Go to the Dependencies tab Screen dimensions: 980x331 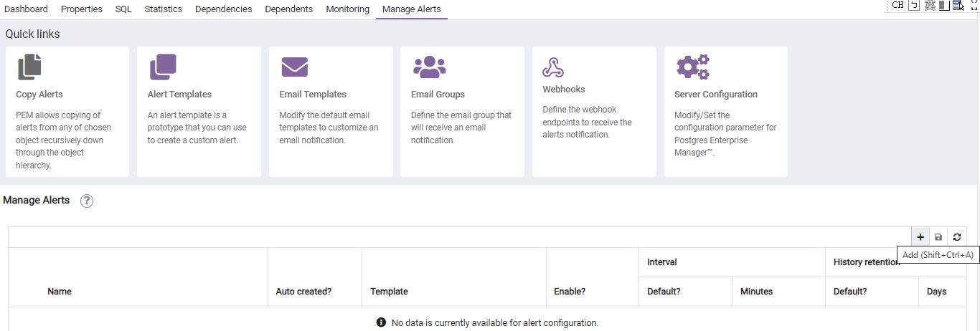coord(223,9)
